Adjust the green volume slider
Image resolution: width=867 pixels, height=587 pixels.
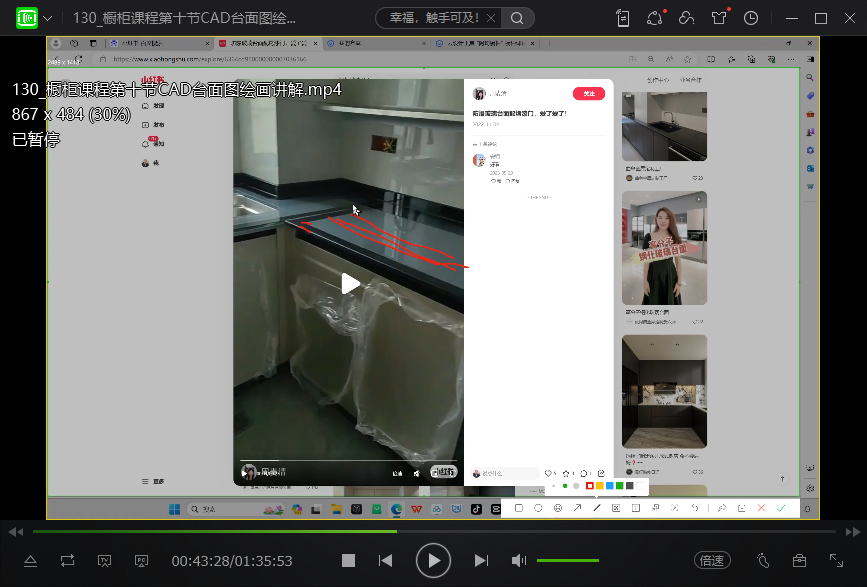click(568, 561)
